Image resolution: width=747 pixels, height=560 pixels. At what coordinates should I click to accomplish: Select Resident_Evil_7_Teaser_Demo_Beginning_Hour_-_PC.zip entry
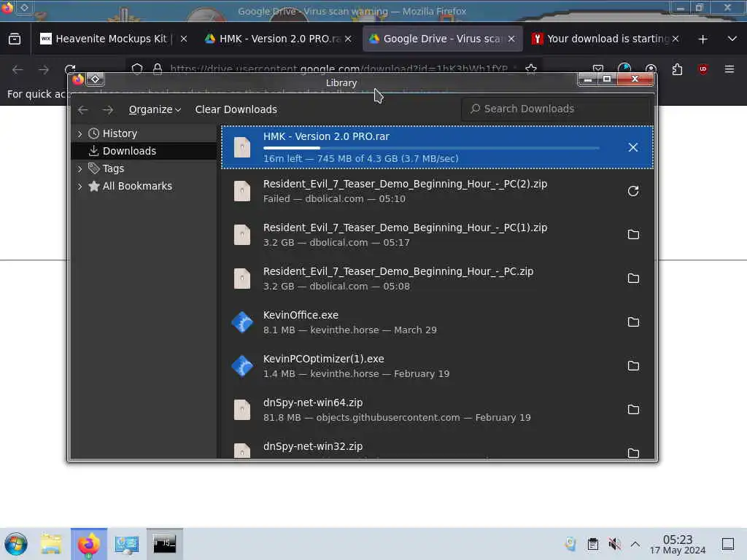(437, 278)
